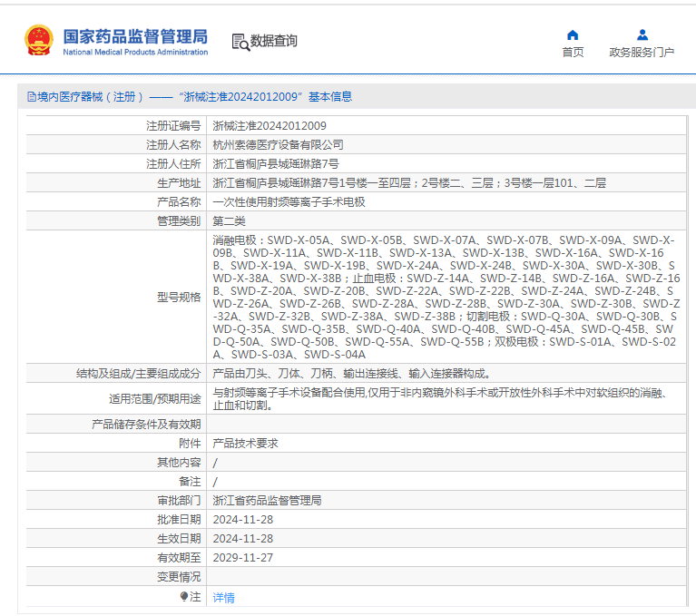The width and height of the screenshot is (696, 616).
Task: Click the 适用范围/预期用途 description text
Action: (439, 399)
